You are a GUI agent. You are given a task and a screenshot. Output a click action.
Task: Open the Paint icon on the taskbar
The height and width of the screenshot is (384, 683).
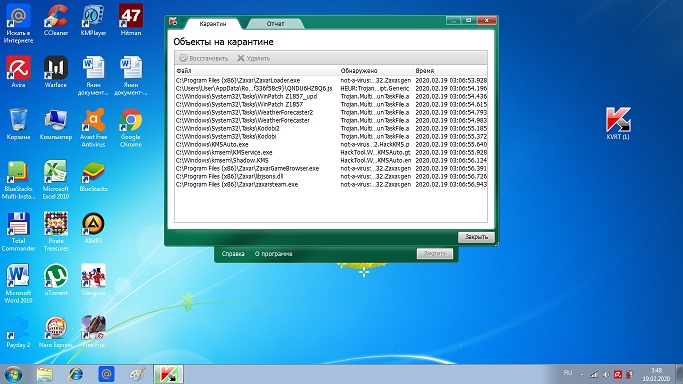138,374
